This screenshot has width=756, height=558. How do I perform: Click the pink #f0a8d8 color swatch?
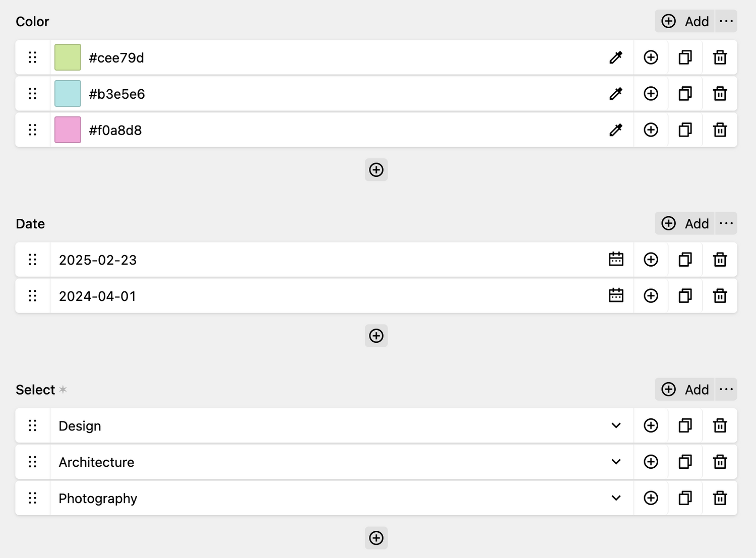pos(68,130)
